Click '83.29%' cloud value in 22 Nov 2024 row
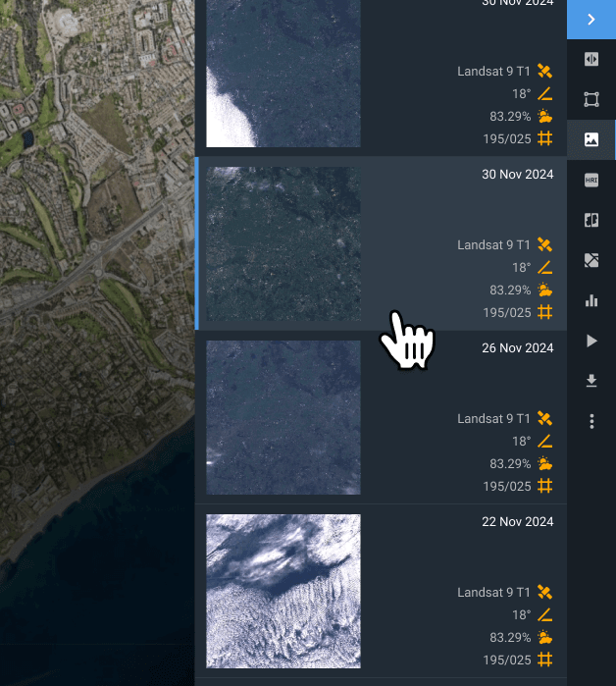616x686 pixels. pos(510,638)
